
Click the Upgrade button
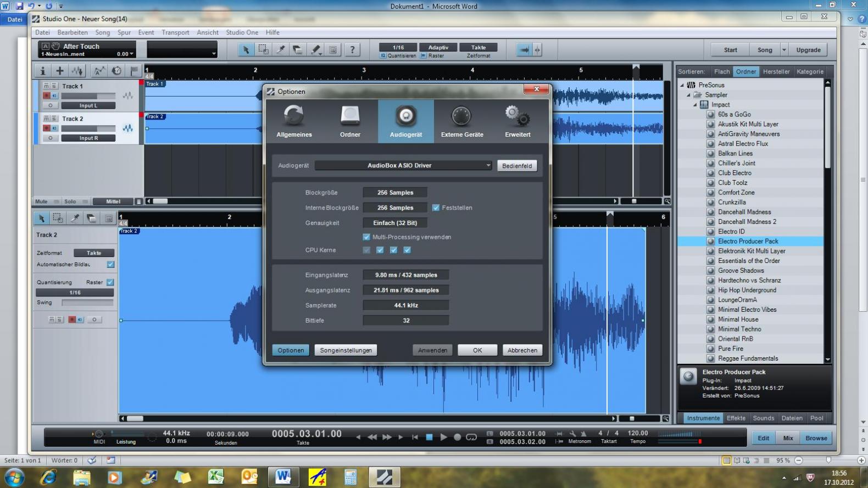(808, 50)
